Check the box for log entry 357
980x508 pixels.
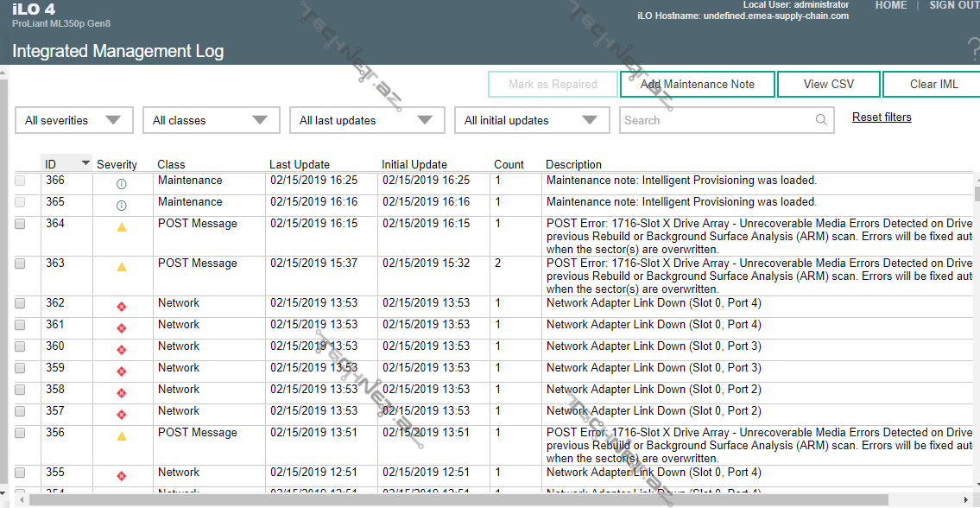[x=20, y=411]
